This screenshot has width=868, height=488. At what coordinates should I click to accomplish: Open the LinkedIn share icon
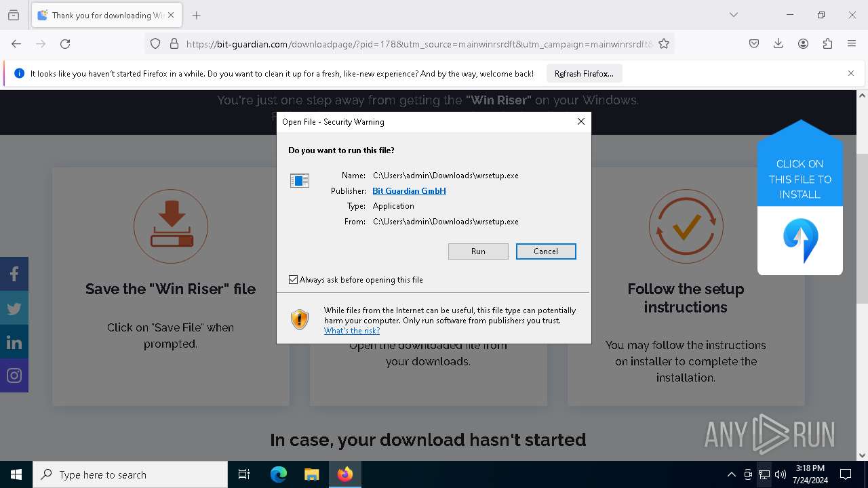14,342
